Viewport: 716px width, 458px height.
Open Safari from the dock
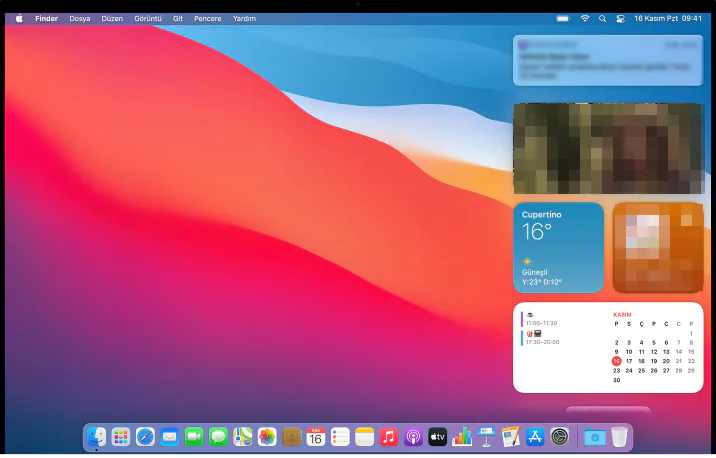point(145,437)
